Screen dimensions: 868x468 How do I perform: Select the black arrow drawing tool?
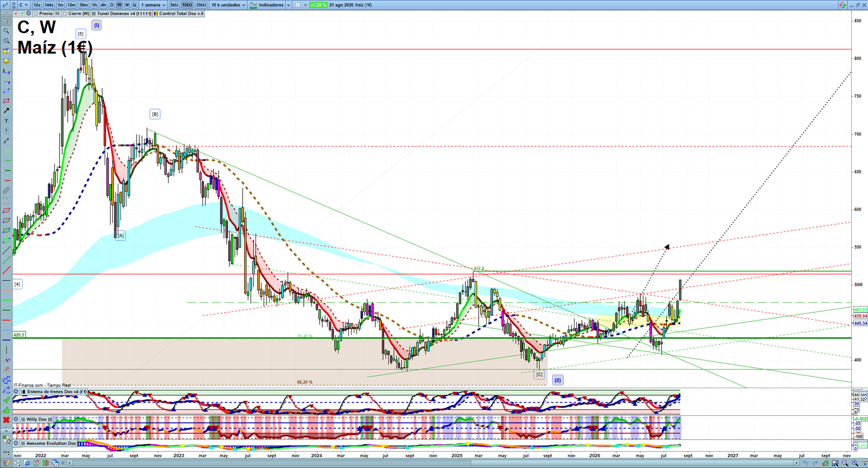coord(7,111)
